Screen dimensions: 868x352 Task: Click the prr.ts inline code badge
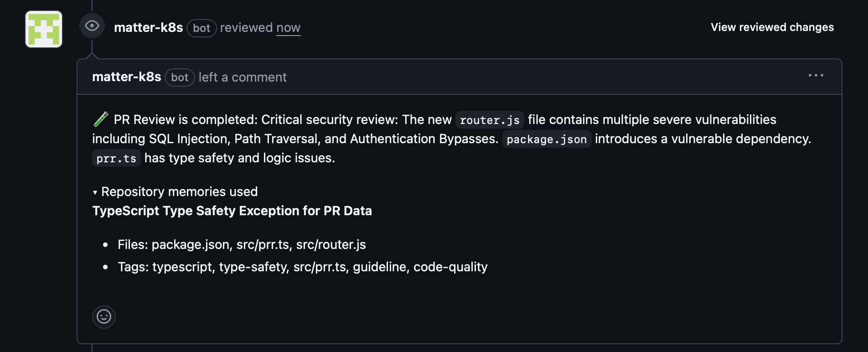pyautogui.click(x=116, y=158)
